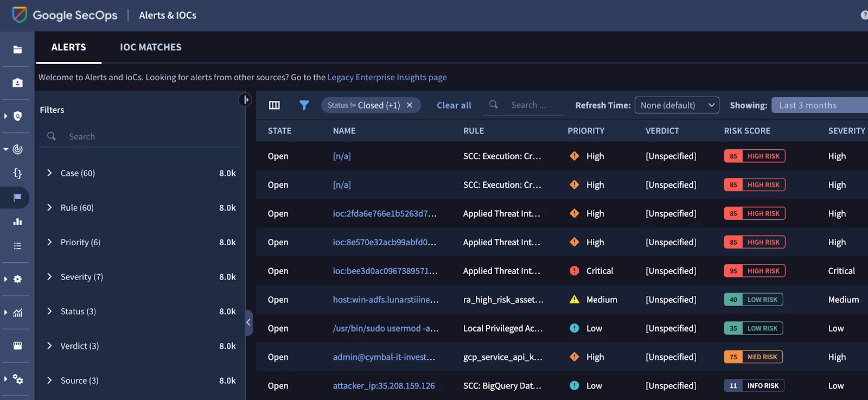Click the Medium warning triangle priority icon

575,300
